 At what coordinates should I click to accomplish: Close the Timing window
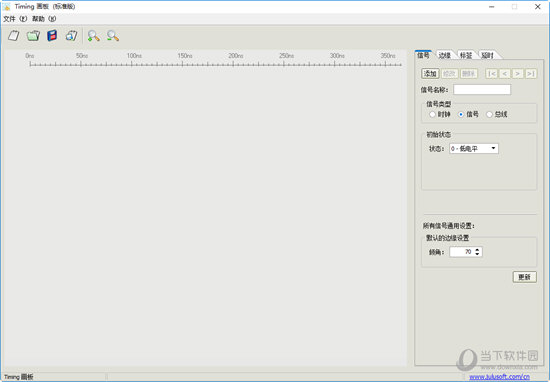[x=537, y=7]
